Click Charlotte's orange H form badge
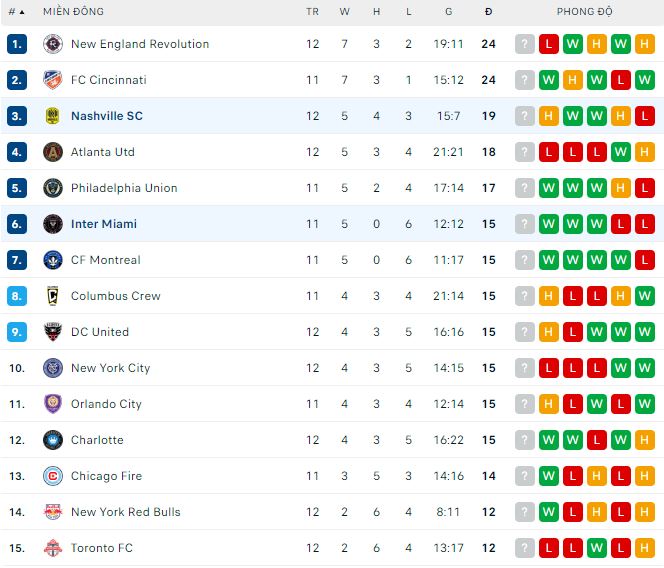The width and height of the screenshot is (664, 568). [645, 440]
